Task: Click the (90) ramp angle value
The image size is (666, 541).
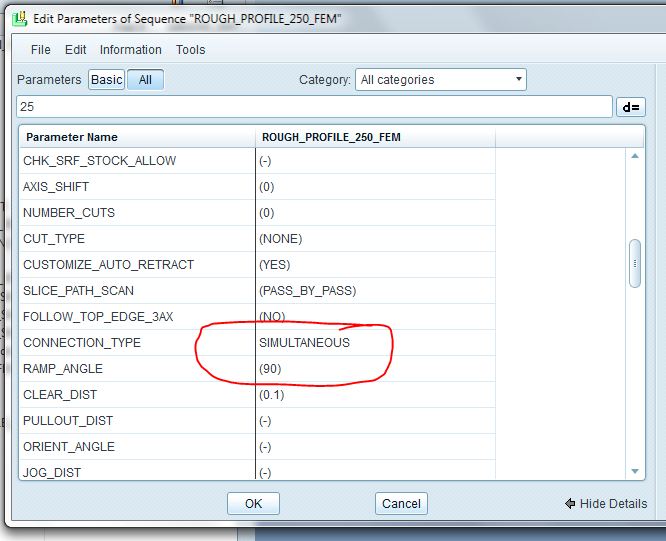Action: [x=270, y=369]
